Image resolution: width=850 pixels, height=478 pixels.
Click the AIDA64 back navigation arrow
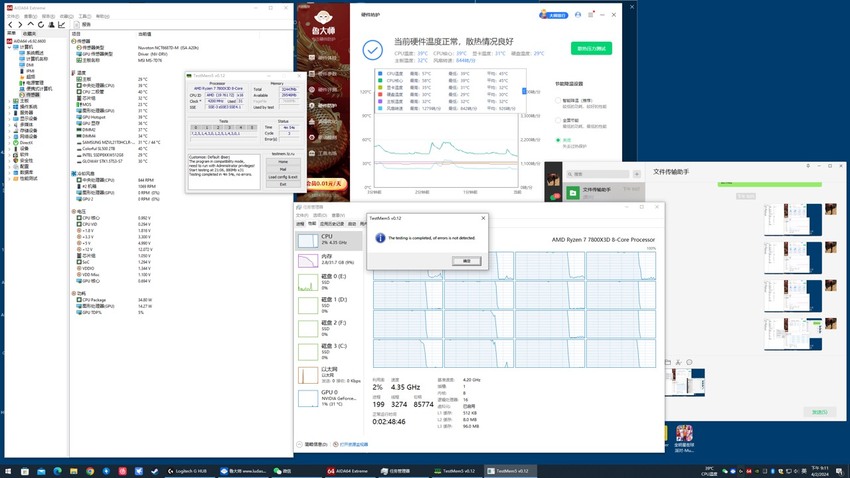click(x=10, y=24)
